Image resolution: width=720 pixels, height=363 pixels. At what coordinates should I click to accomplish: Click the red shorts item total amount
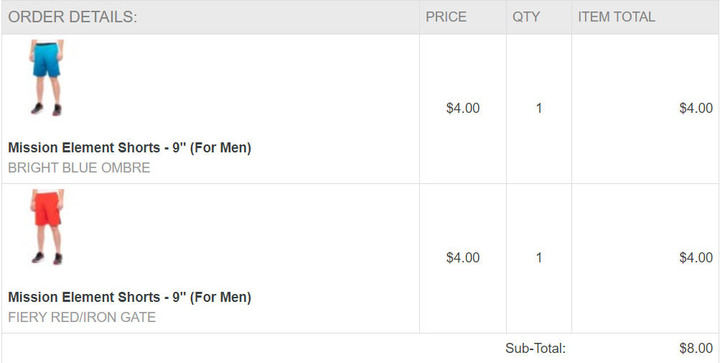[696, 258]
